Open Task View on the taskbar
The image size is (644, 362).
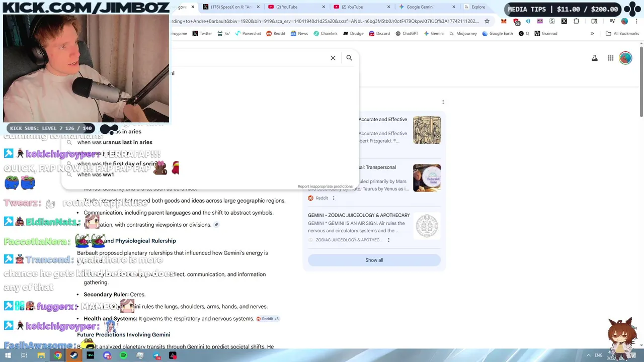click(x=24, y=355)
